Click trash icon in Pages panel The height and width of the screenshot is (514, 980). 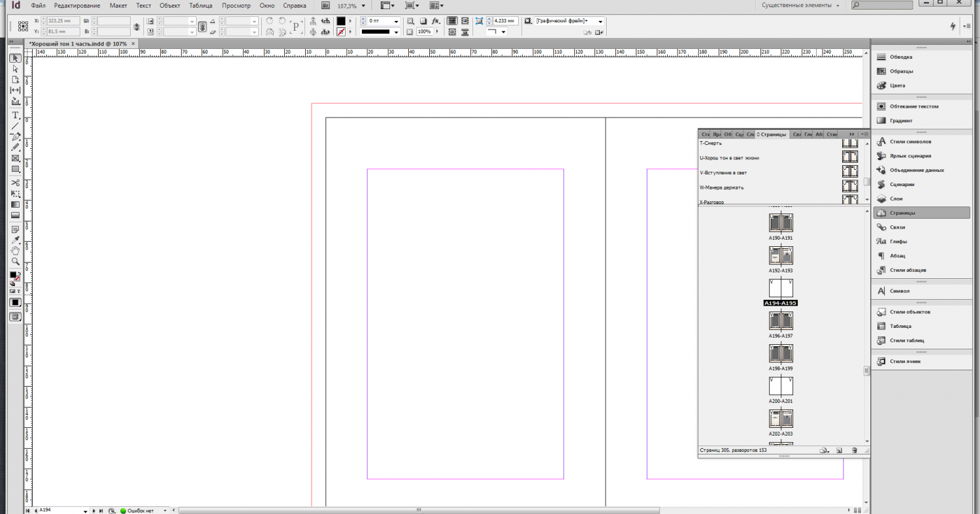tap(854, 450)
